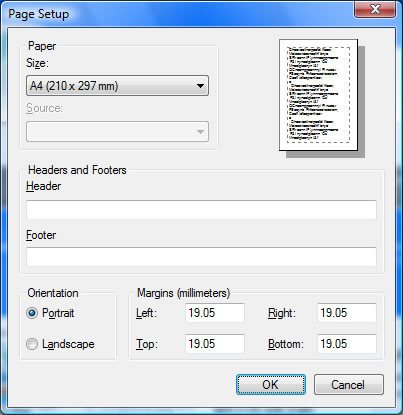The height and width of the screenshot is (415, 403).
Task: Focus the Right margin field
Action: pyautogui.click(x=347, y=313)
